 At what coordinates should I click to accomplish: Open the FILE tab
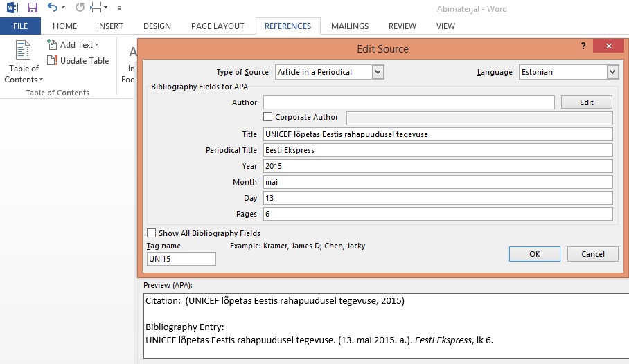click(20, 26)
